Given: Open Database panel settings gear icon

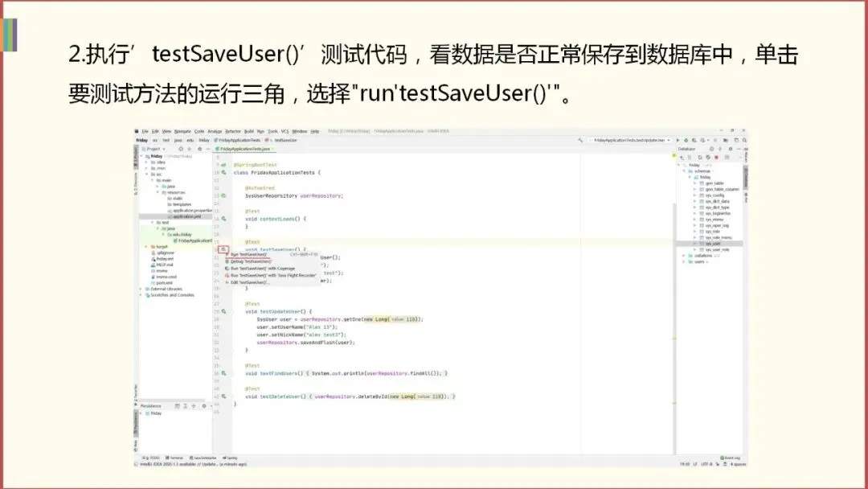Looking at the screenshot, I should pos(730,149).
